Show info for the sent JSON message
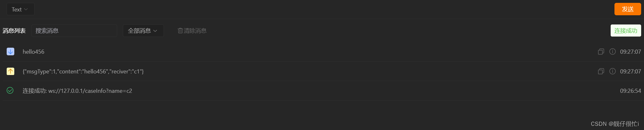Image resolution: width=644 pixels, height=130 pixels. pos(613,71)
